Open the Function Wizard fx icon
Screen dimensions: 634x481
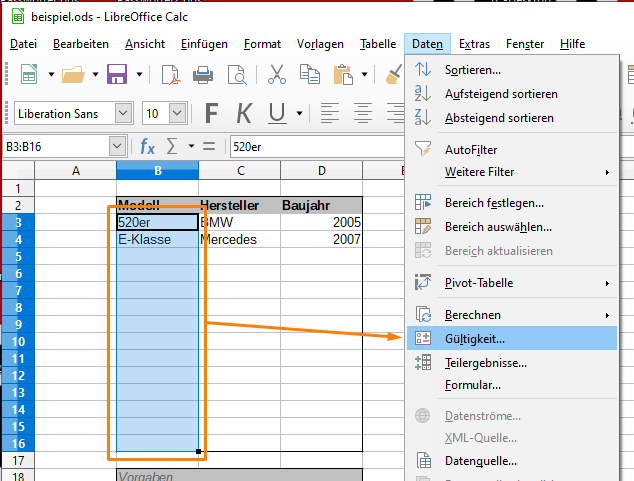click(147, 146)
